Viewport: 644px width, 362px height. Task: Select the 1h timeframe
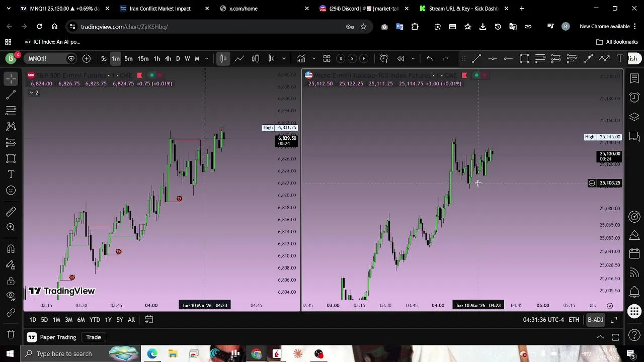[156, 59]
